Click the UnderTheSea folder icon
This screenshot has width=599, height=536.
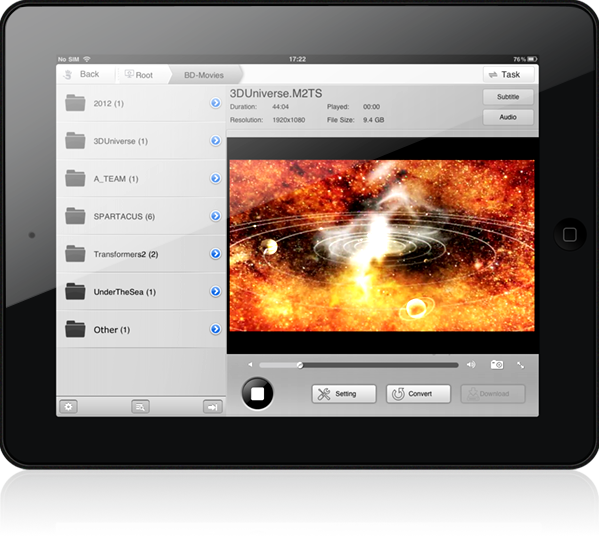pos(75,291)
